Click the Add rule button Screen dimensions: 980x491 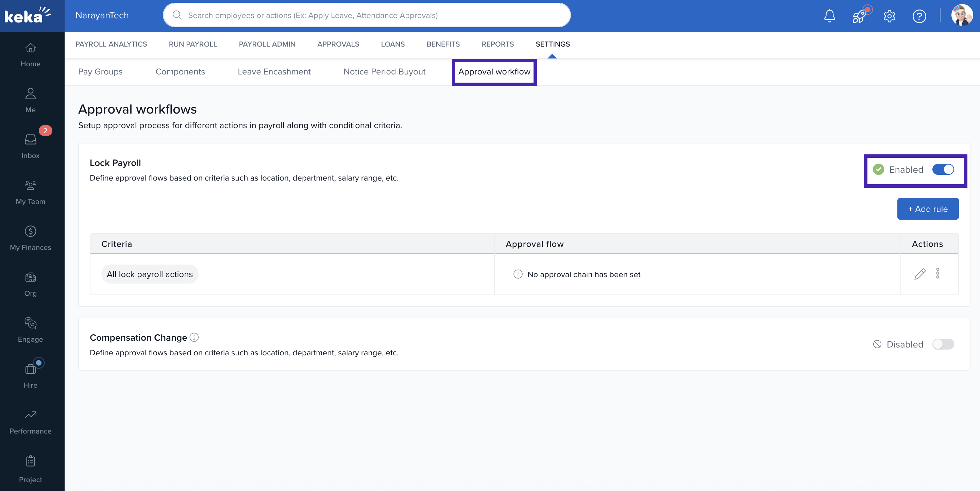tap(928, 209)
